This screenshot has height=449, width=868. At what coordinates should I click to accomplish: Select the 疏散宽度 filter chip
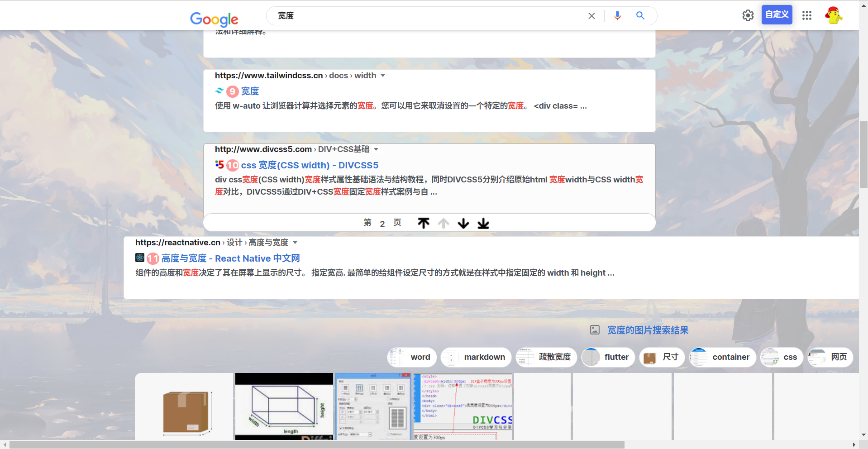546,357
